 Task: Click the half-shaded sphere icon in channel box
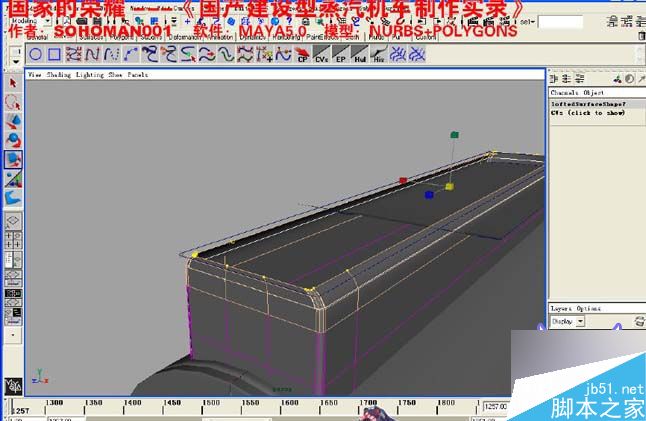point(630,79)
